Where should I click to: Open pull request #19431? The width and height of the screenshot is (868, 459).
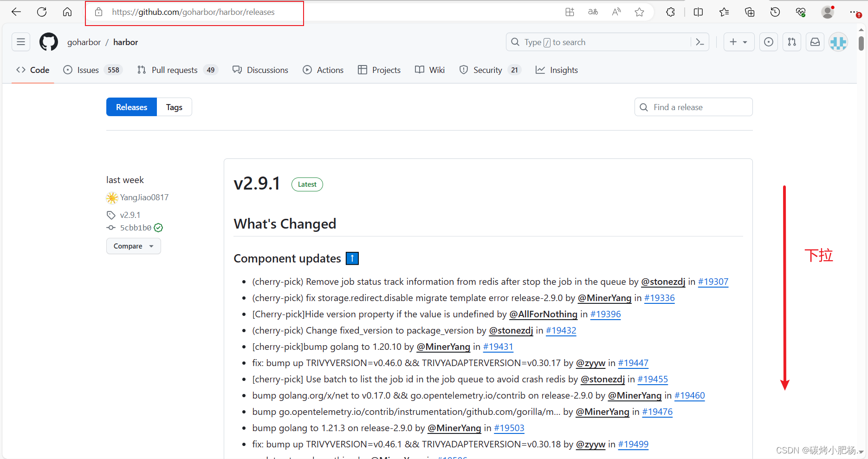[498, 347]
